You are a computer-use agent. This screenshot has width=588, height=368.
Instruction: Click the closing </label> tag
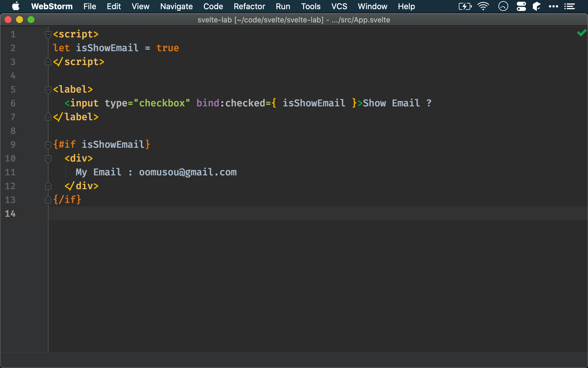point(76,117)
